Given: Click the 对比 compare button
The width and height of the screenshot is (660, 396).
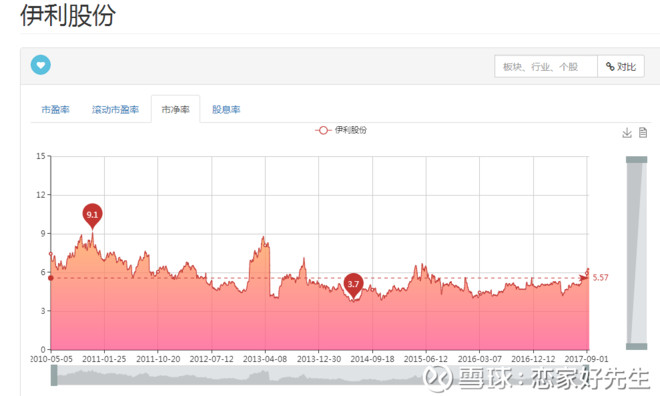Looking at the screenshot, I should tap(621, 66).
